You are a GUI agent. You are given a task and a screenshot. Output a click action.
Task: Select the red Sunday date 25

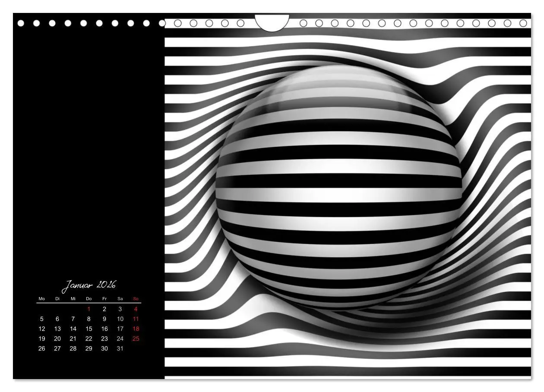tap(135, 338)
